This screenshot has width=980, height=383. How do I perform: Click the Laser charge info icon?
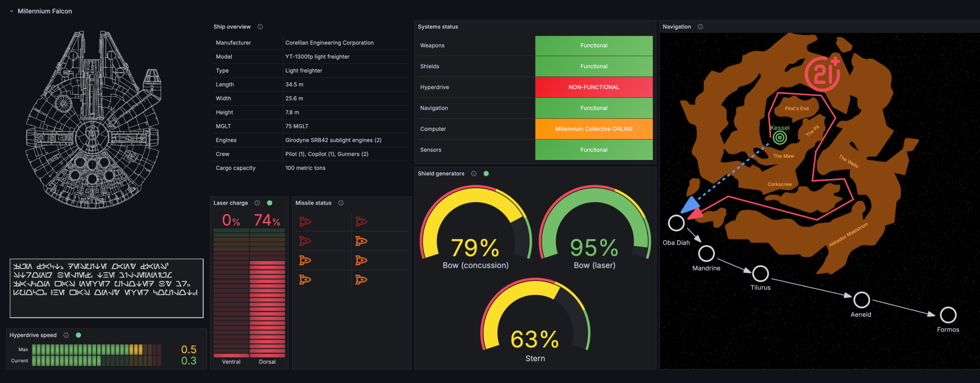(257, 203)
